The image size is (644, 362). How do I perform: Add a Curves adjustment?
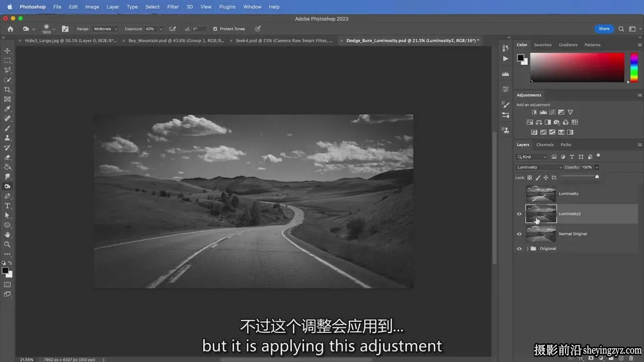552,112
